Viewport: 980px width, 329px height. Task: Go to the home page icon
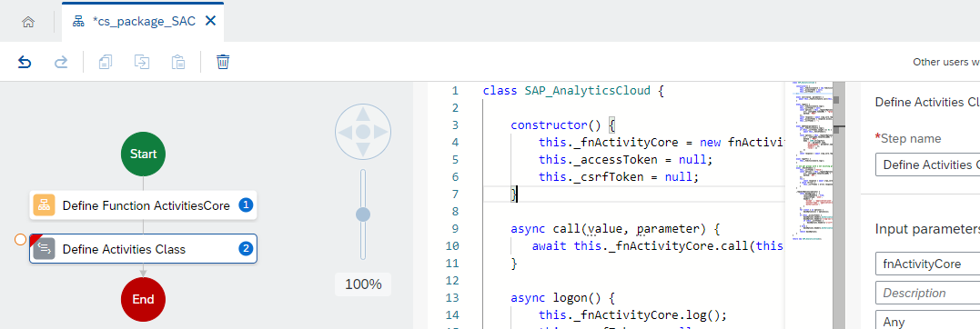(x=27, y=22)
